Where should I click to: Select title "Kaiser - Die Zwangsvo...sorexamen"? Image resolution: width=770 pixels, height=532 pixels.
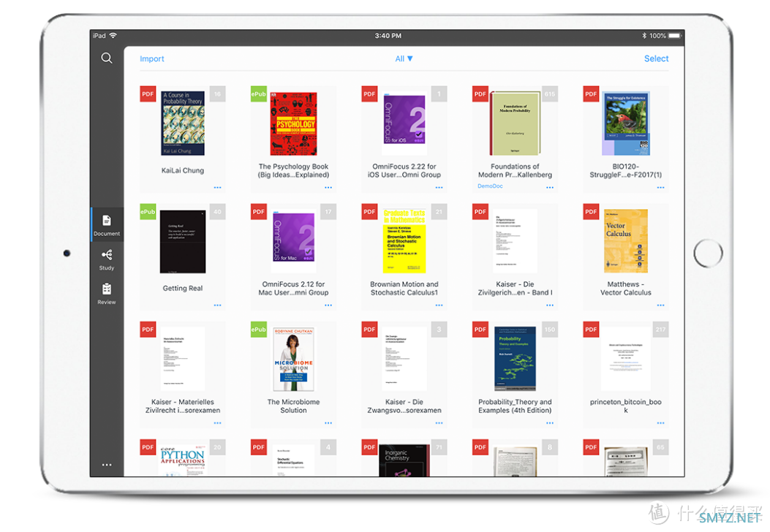(404, 406)
